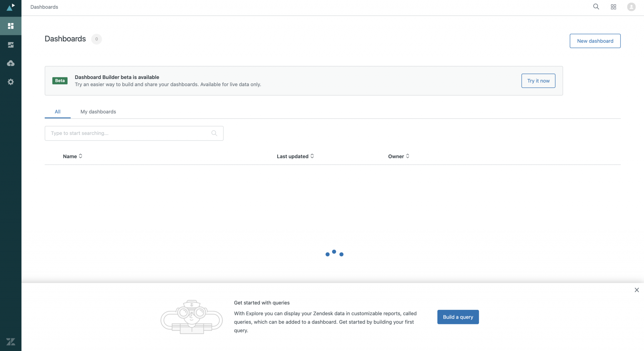Open the Dashboards section in the sidebar
This screenshot has height=351, width=644.
[10, 25]
